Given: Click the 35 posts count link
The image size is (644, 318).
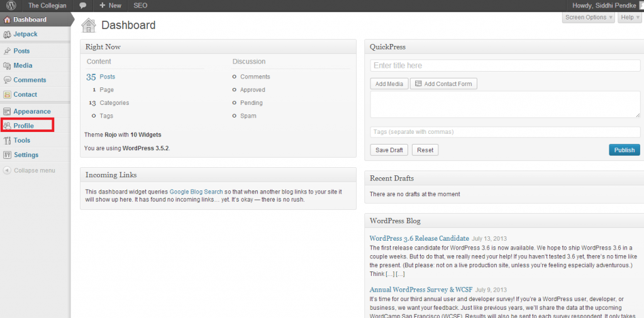Looking at the screenshot, I should (91, 77).
